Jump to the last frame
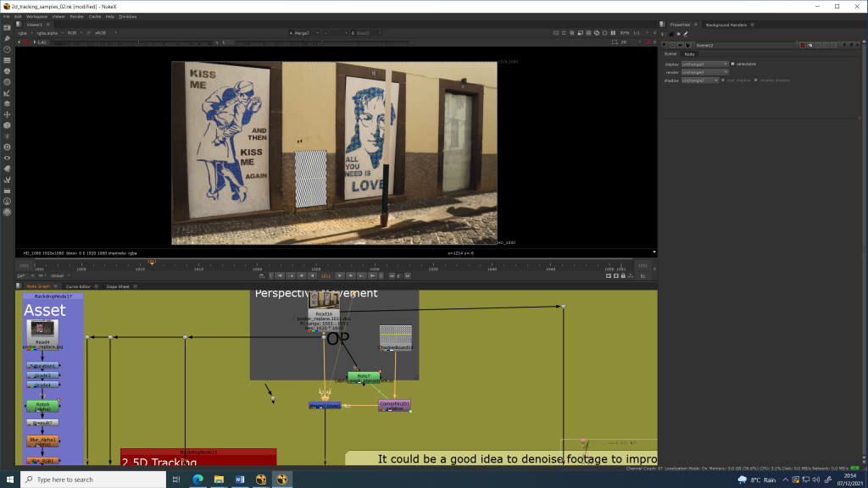868x488 pixels. coord(373,275)
